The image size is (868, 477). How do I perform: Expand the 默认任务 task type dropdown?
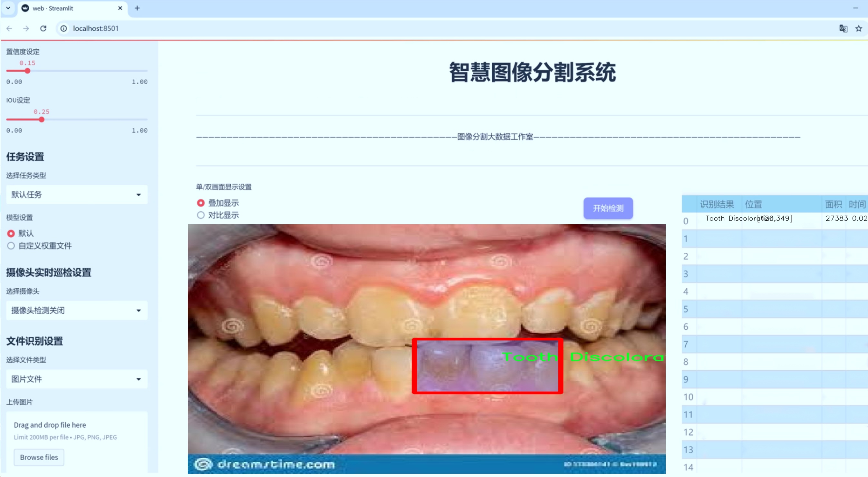point(77,195)
